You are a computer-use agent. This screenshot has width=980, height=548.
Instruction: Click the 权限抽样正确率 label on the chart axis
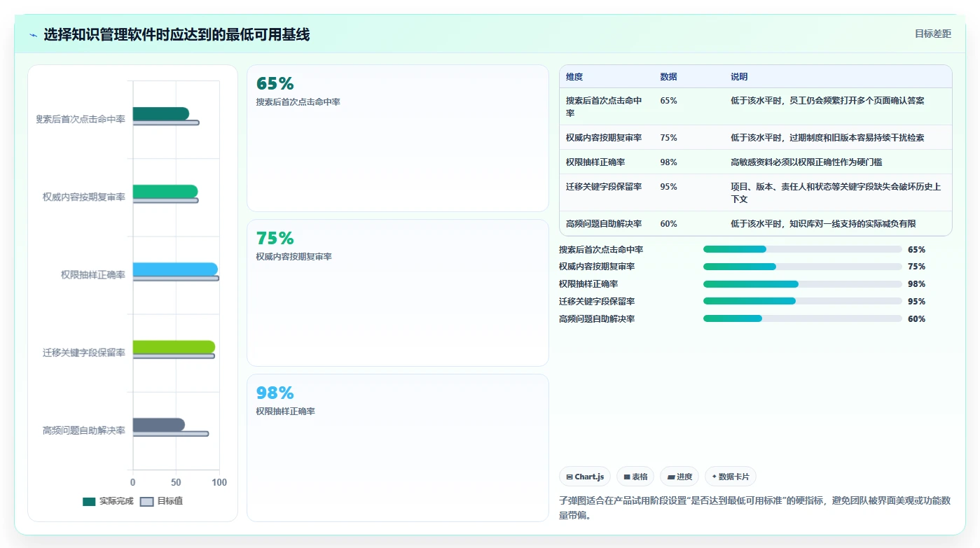(x=93, y=275)
